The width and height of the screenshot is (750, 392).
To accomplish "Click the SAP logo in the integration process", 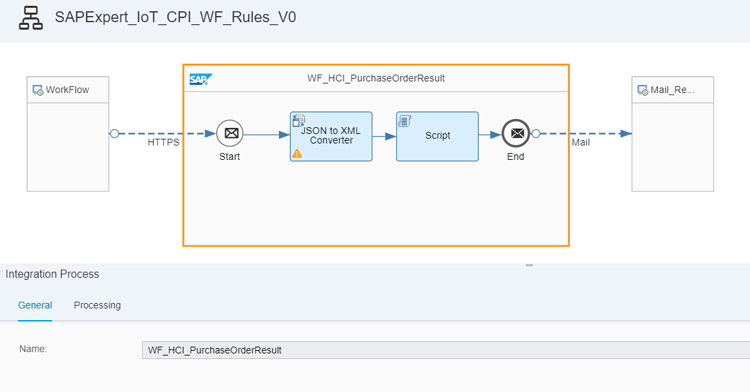I will [200, 79].
